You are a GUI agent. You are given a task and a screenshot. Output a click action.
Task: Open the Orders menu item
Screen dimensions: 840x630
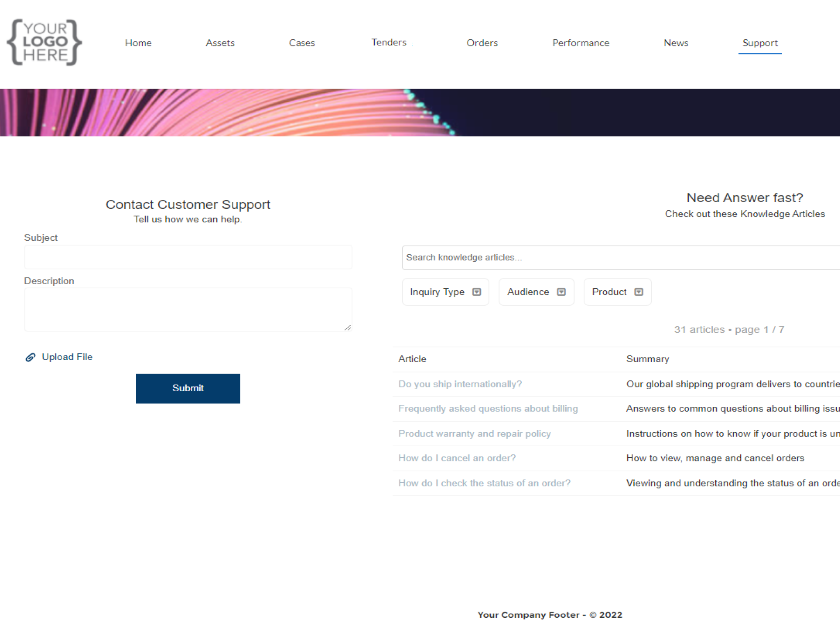pyautogui.click(x=482, y=43)
